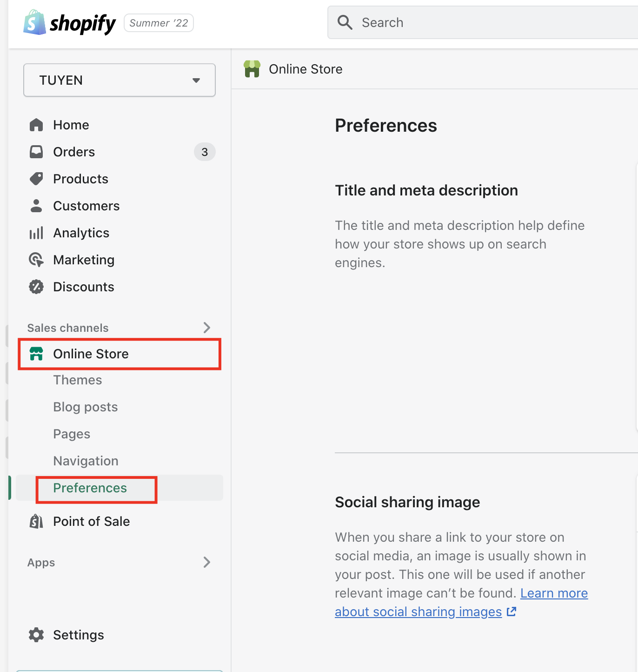The image size is (638, 672).
Task: Click the Analytics bar chart icon
Action: point(36,233)
